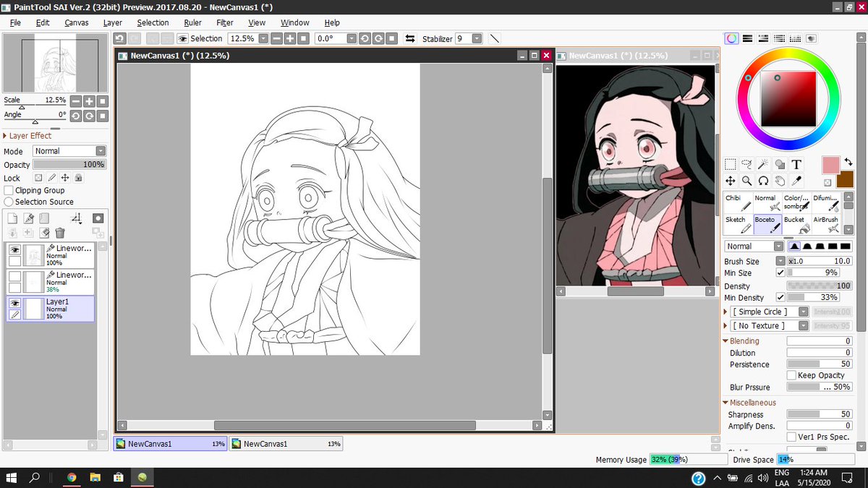Swap foreground and background colors

point(848,163)
